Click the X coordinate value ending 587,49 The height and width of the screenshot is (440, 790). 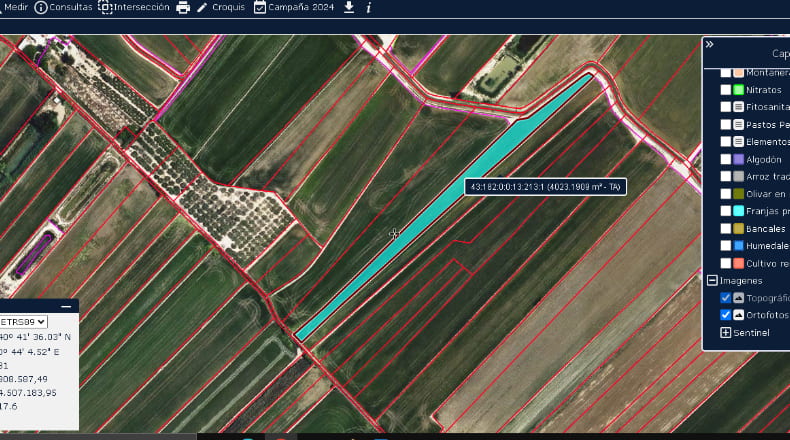tap(24, 379)
